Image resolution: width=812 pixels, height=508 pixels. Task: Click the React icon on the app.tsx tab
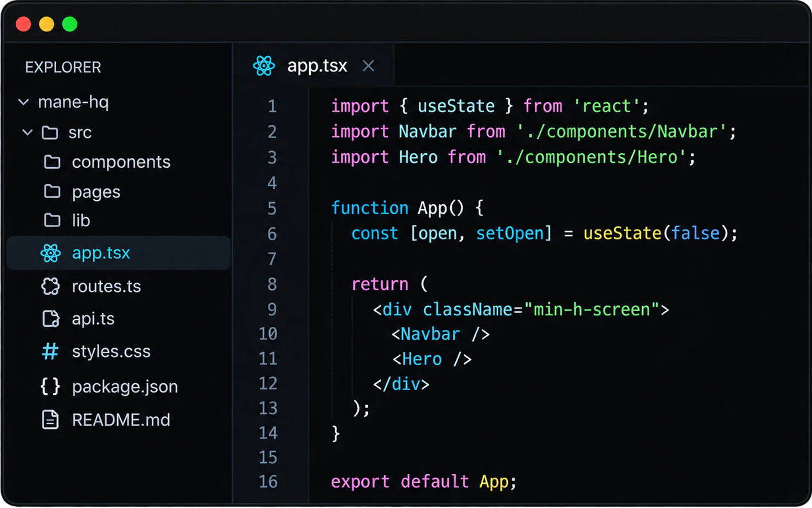click(264, 66)
